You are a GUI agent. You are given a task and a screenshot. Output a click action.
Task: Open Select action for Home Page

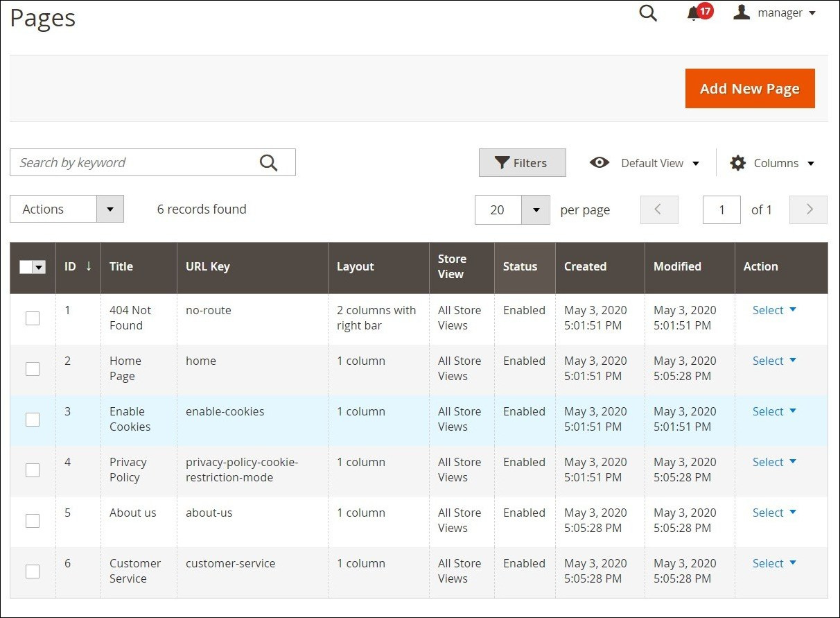point(774,361)
